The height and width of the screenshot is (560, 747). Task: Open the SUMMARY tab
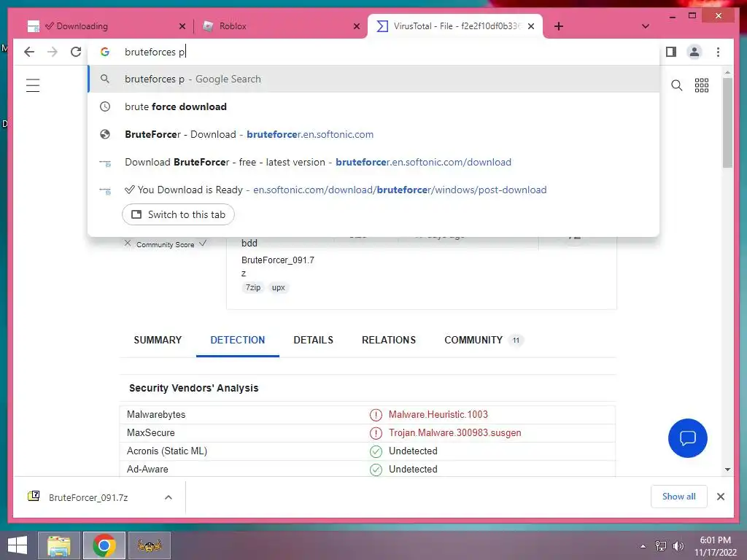click(x=158, y=340)
